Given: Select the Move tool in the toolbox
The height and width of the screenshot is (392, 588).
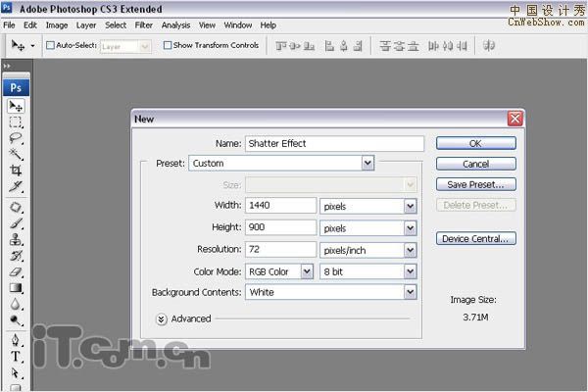Looking at the screenshot, I should [16, 107].
